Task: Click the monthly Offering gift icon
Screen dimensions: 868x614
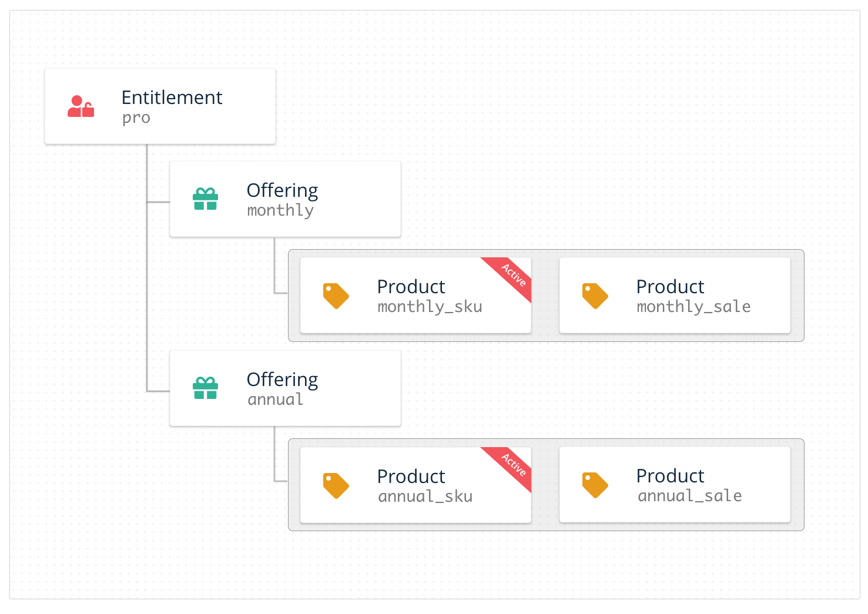Action: coord(205,199)
